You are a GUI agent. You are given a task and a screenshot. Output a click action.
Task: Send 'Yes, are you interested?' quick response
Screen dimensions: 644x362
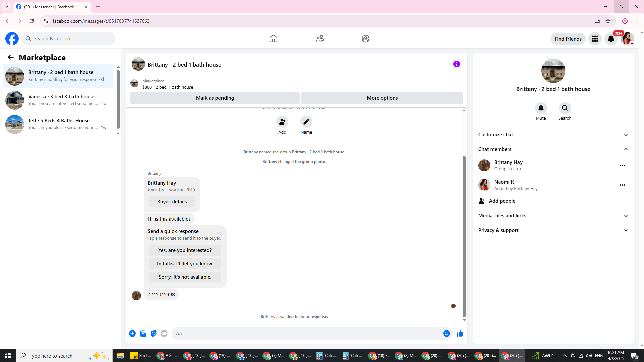point(185,250)
